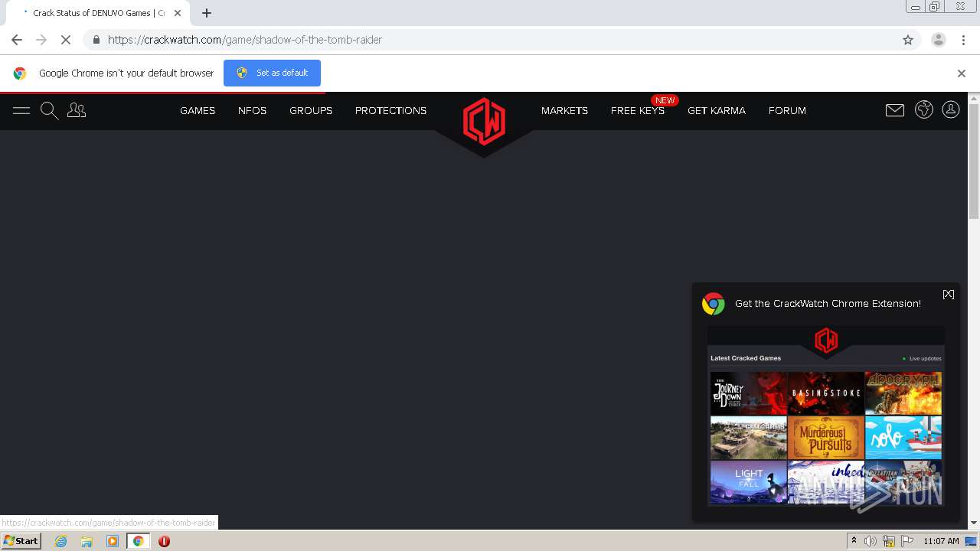Open the GET KARMA menu item
The width and height of the screenshot is (980, 551).
coord(717,111)
